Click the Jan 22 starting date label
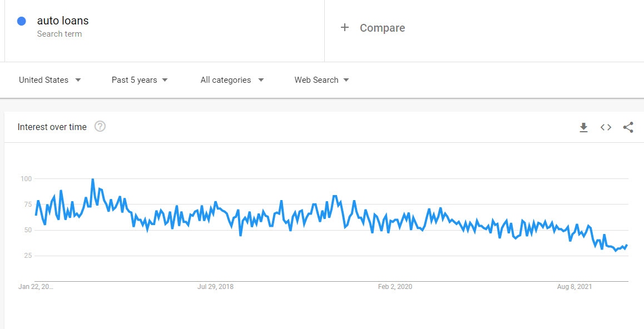Screen dimensions: 644x329 36,287
